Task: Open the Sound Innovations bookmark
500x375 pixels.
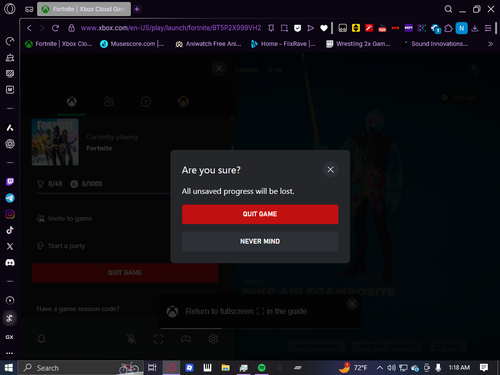Action: pos(436,44)
